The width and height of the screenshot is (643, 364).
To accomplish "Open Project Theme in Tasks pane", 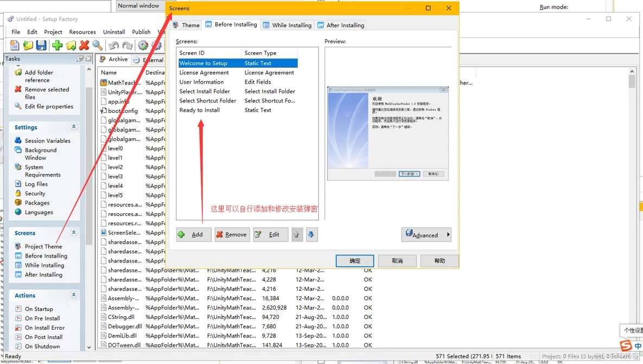I will click(x=43, y=246).
